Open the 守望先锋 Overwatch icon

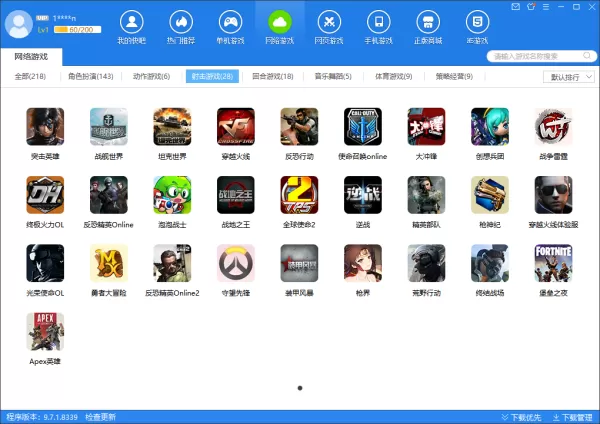tap(236, 263)
